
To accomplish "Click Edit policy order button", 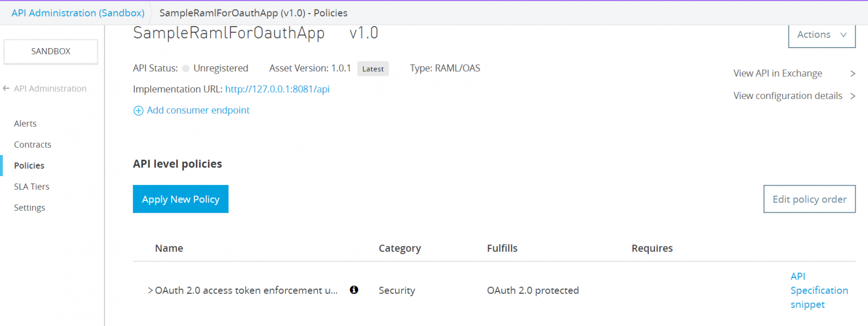I will click(809, 199).
